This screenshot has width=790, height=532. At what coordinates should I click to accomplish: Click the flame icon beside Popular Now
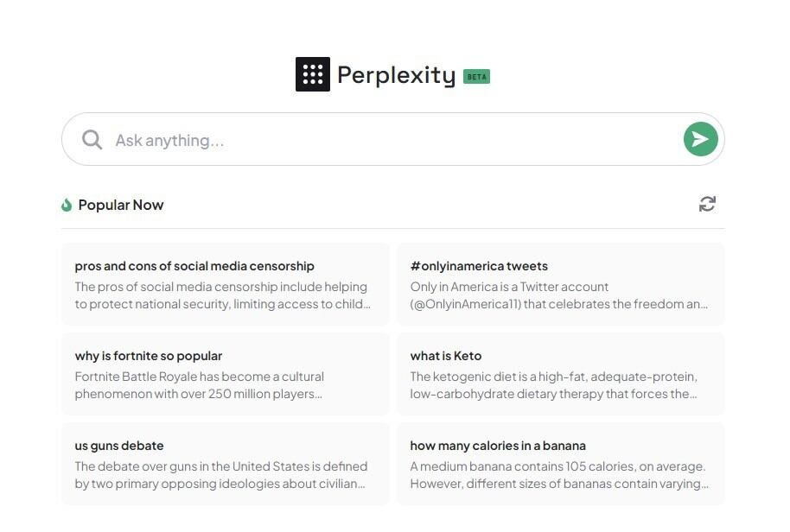click(67, 205)
